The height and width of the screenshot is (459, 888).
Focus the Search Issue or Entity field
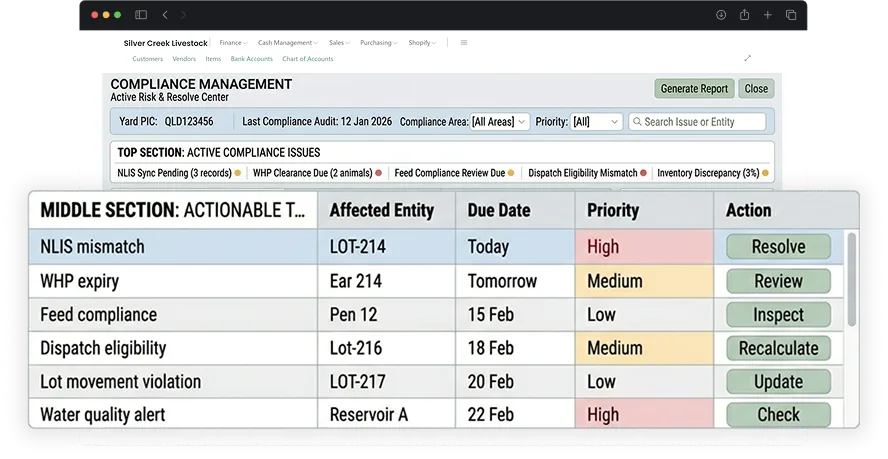coord(697,121)
